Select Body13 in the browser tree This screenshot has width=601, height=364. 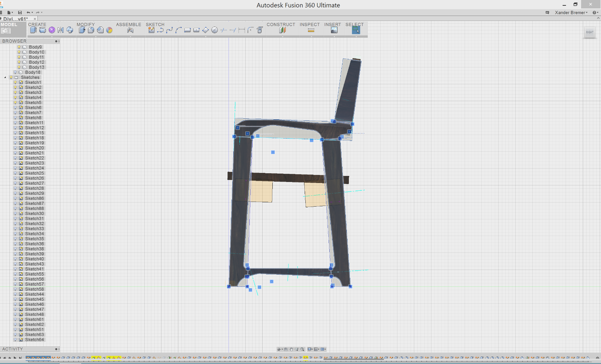click(x=36, y=67)
